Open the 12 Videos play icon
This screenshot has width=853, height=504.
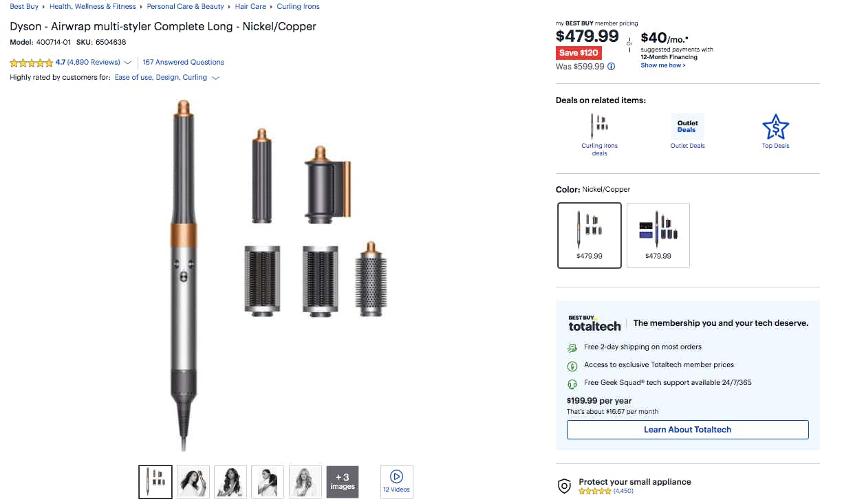click(x=396, y=477)
